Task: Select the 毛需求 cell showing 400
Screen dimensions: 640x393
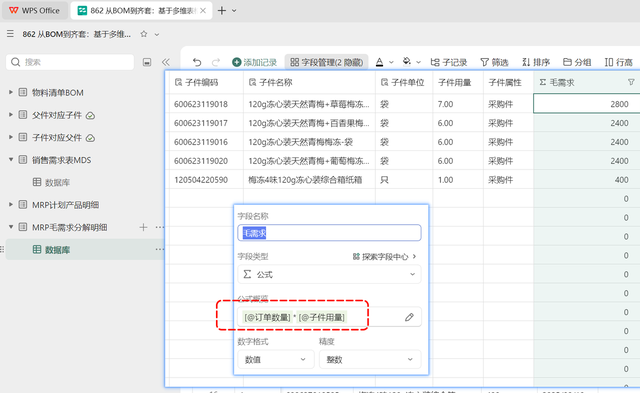Action: pyautogui.click(x=587, y=180)
